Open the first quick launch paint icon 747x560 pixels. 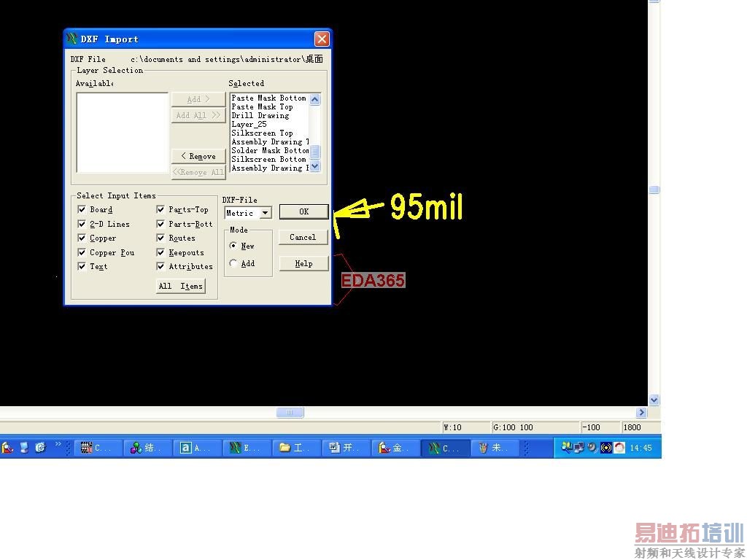coord(7,448)
